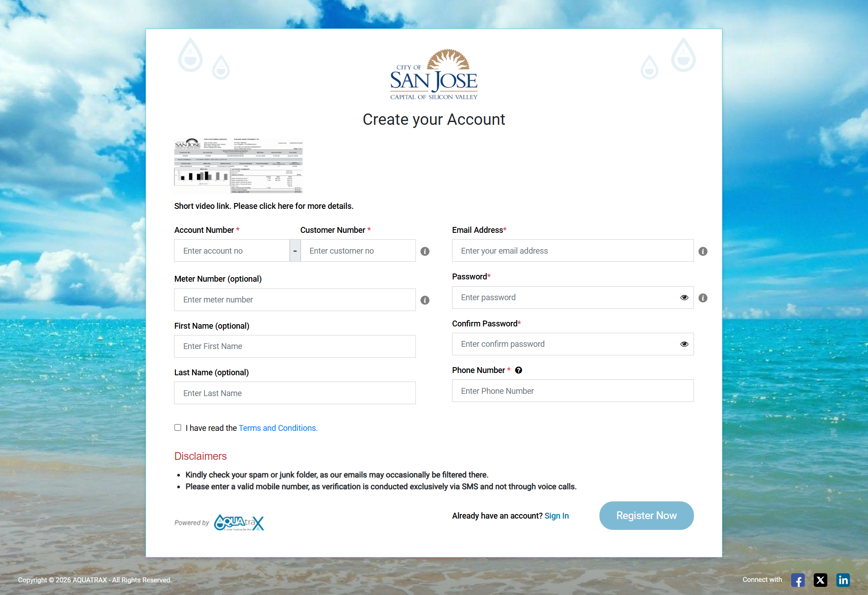Focus the Last Name input field
The width and height of the screenshot is (868, 595).
pyautogui.click(x=295, y=393)
